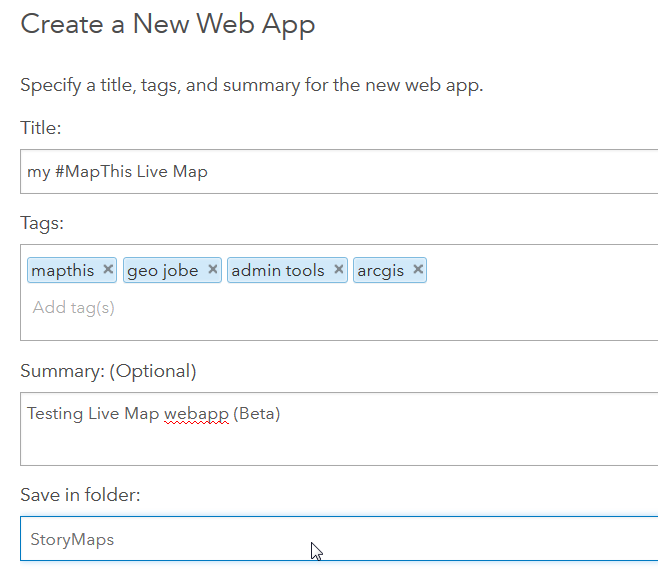Click the (Beta) text in the summary

click(257, 414)
